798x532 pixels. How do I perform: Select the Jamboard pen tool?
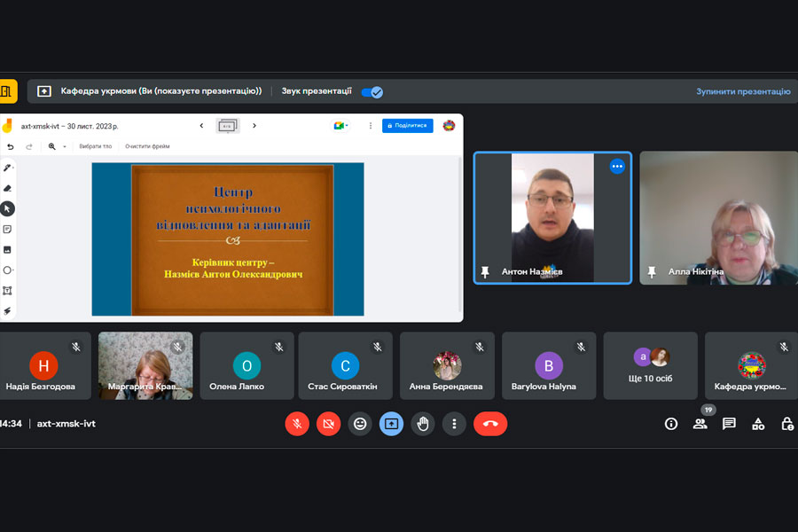(8, 168)
